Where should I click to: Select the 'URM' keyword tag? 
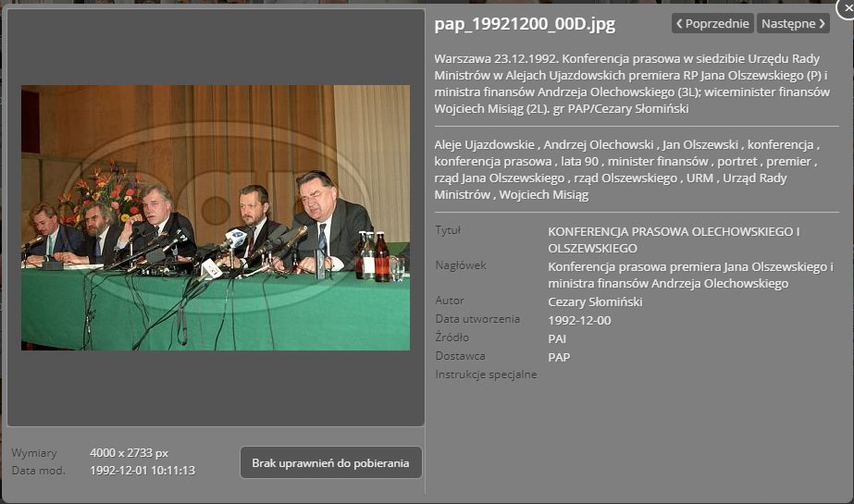click(699, 178)
